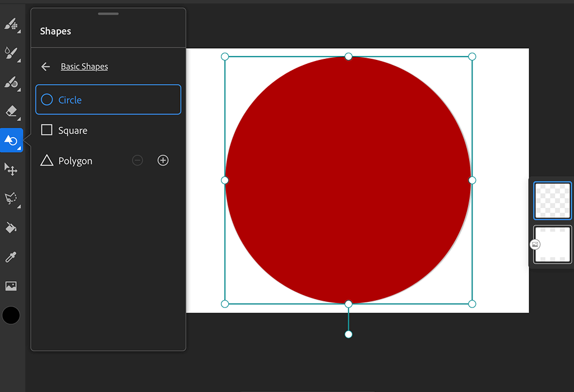Select the Live Brushes tool

point(11,54)
